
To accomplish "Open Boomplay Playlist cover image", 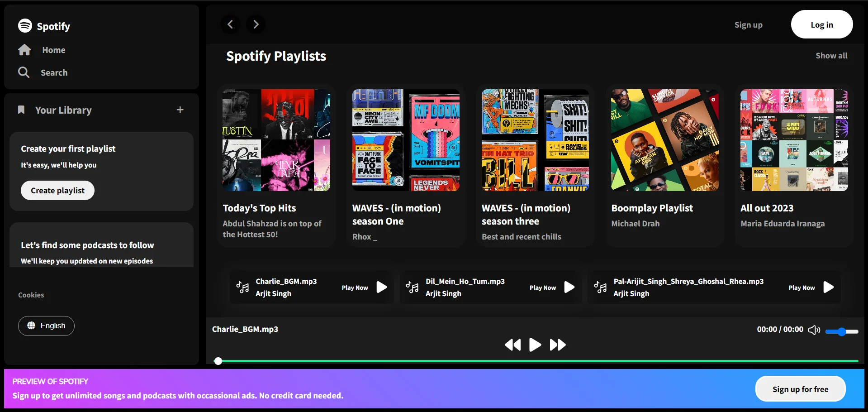I will [x=665, y=140].
